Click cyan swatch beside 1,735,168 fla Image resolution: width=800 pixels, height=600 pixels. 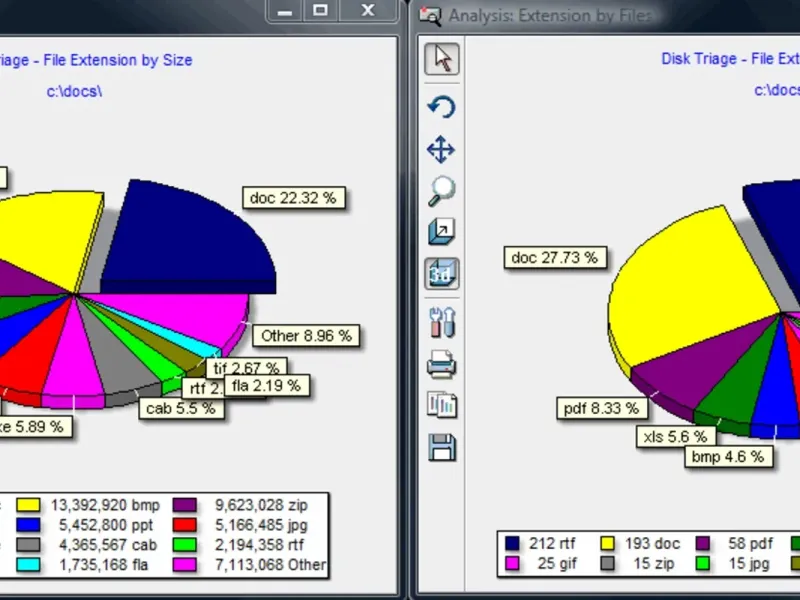(x=28, y=564)
